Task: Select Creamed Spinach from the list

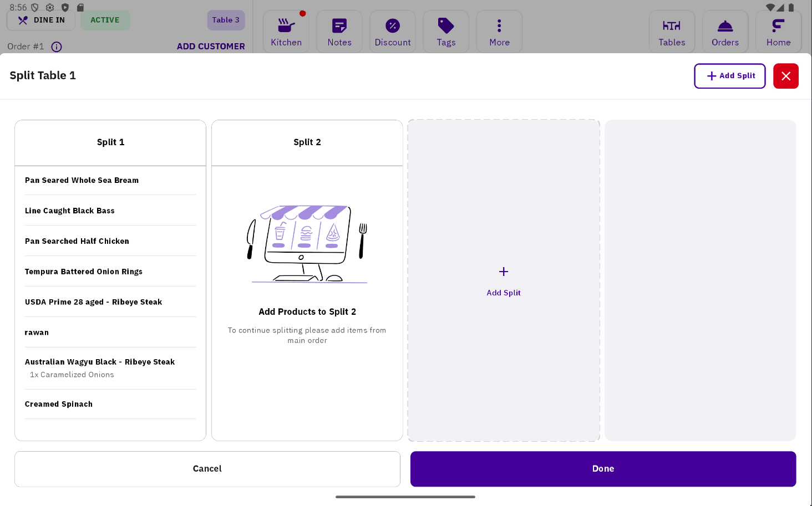Action: tap(59, 404)
